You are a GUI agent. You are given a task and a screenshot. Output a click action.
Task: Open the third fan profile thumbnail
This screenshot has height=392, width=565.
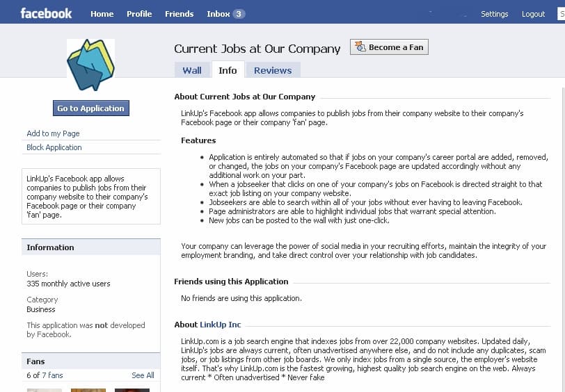click(x=132, y=390)
